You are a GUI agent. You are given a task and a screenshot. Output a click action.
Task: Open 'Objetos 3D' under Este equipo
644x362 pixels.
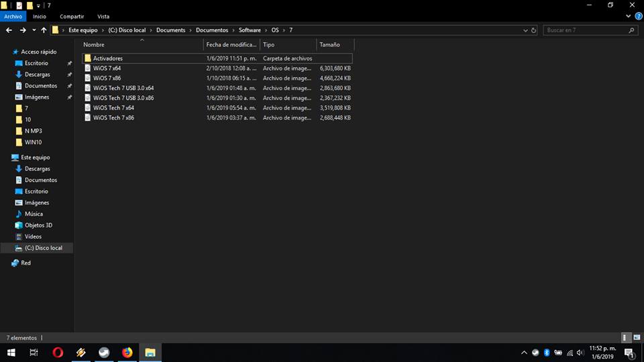34,226
